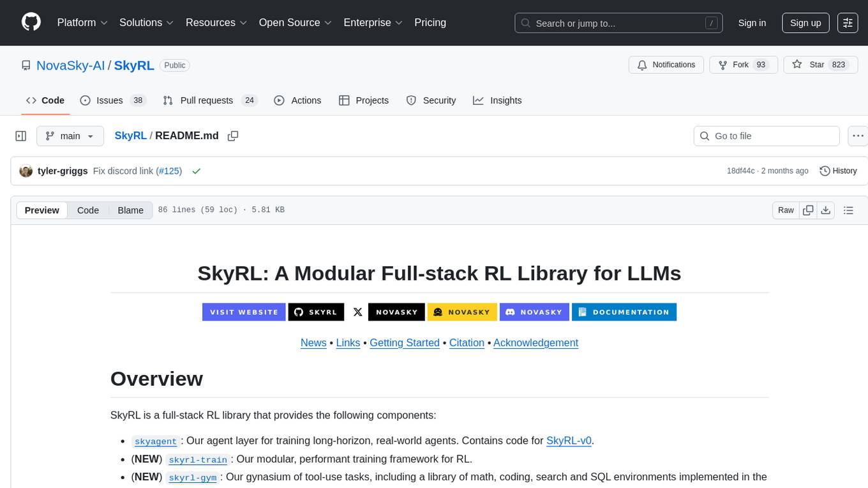Select the Code view toggle

click(88, 210)
